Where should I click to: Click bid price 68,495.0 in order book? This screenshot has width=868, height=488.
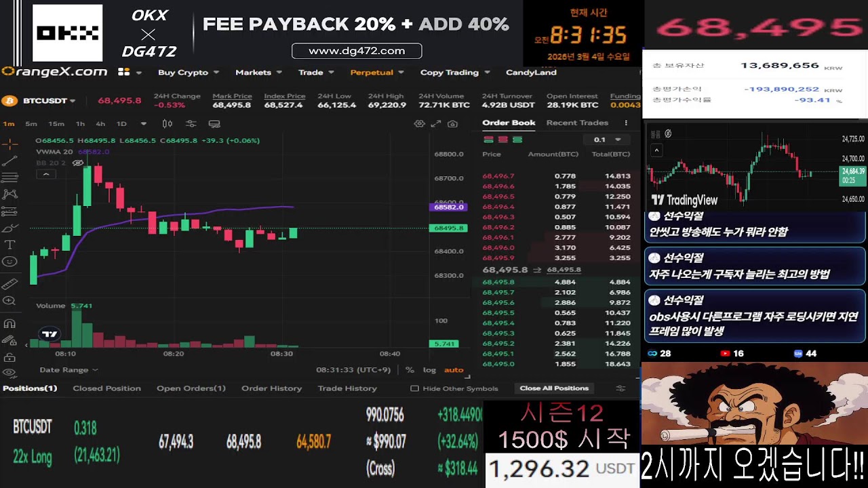(x=498, y=364)
